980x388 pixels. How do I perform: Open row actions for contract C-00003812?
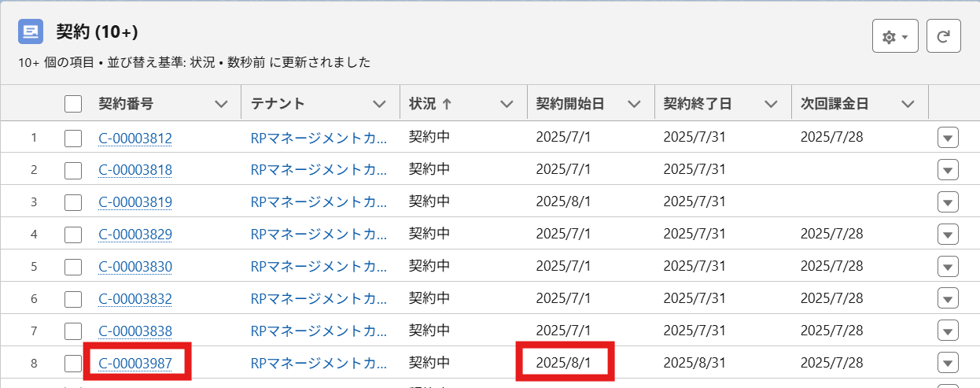948,138
